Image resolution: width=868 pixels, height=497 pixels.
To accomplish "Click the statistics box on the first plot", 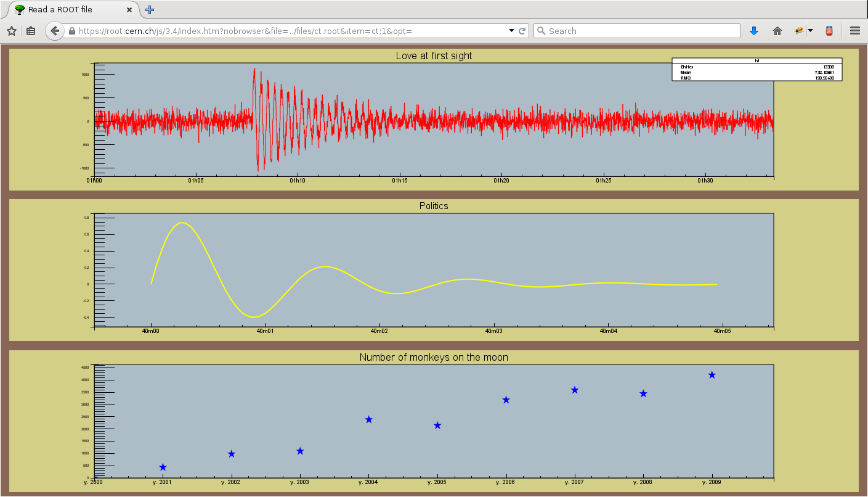I will pos(756,69).
